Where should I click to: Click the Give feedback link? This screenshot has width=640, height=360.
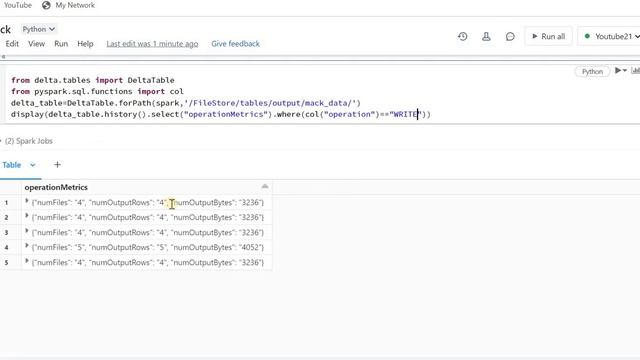(235, 44)
